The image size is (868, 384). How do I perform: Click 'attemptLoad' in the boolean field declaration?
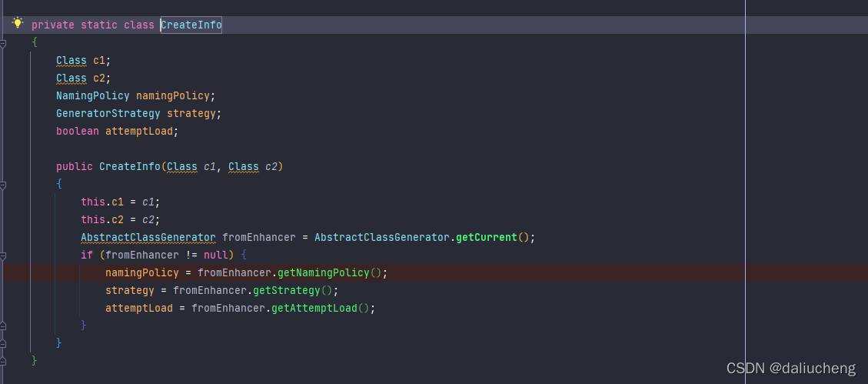pos(139,132)
